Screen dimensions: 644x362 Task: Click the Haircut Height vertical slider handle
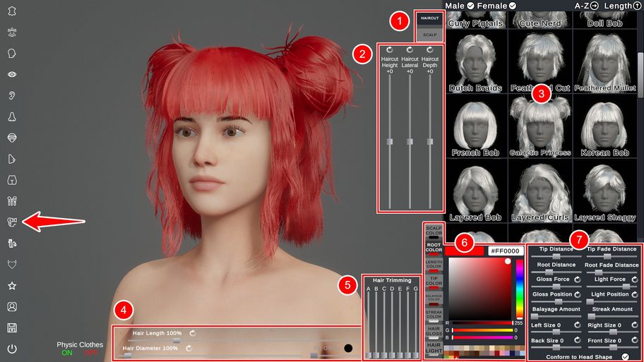(389, 142)
